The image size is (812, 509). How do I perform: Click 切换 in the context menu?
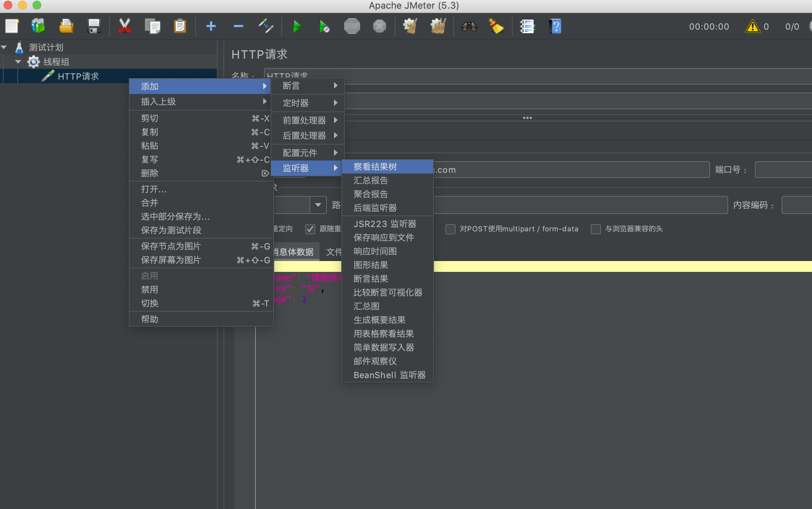click(201, 303)
